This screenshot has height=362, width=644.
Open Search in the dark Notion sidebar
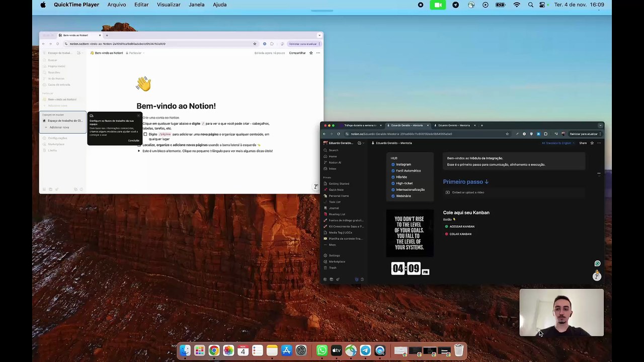pos(333,150)
